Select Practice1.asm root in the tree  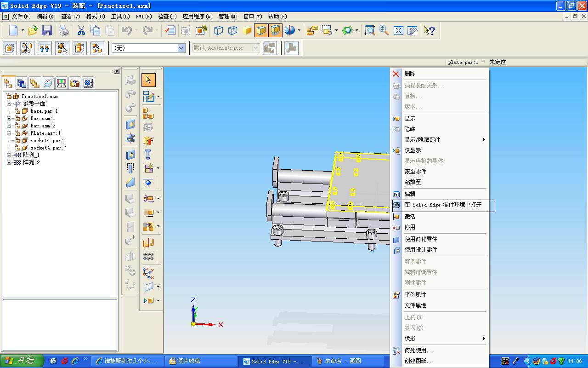[40, 96]
